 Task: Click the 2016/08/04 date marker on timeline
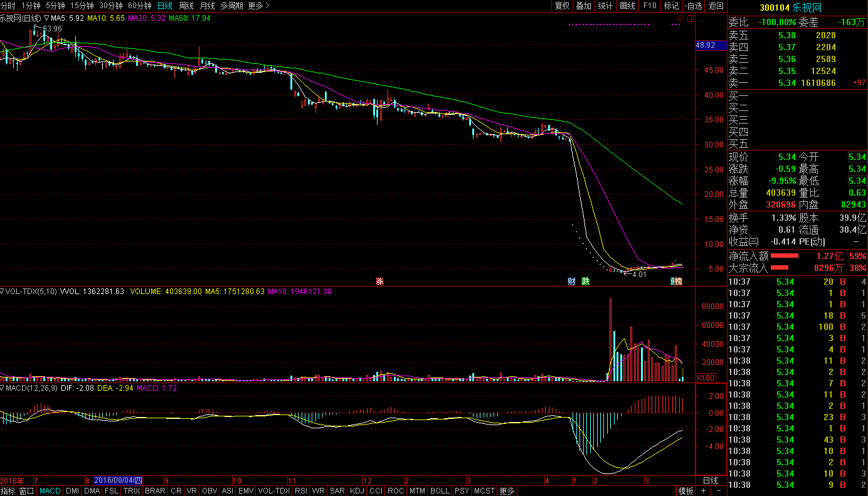click(118, 480)
